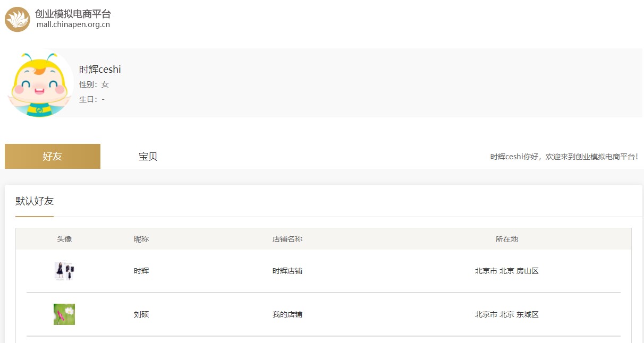Image resolution: width=644 pixels, height=343 pixels.
Task: Select the 默认好友 group heading
Action: [x=35, y=201]
